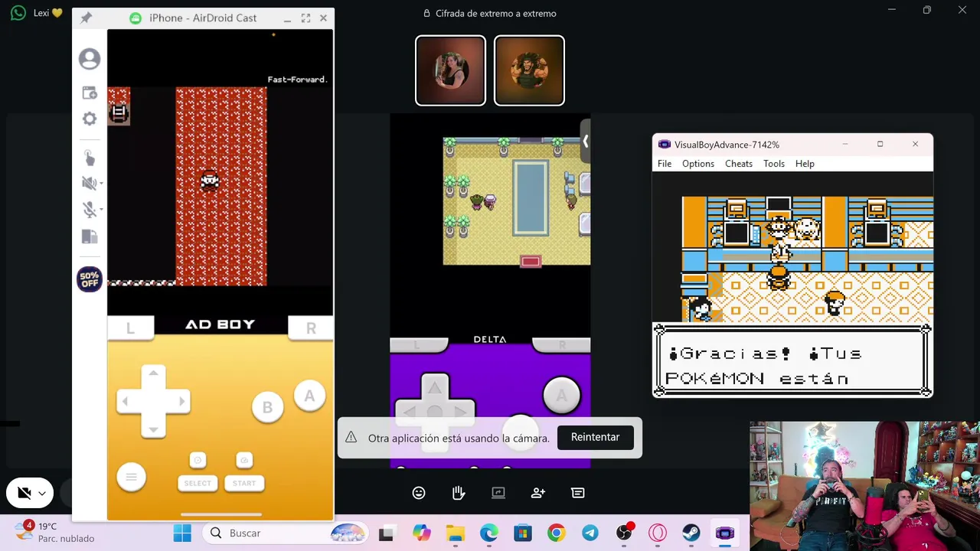Launch Copilot from the taskbar
The image size is (980, 551).
(421, 533)
